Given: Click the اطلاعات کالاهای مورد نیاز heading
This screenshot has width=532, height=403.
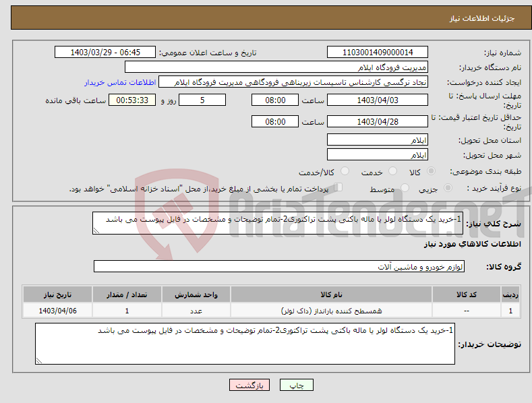Looking at the screenshot, I should point(472,244).
